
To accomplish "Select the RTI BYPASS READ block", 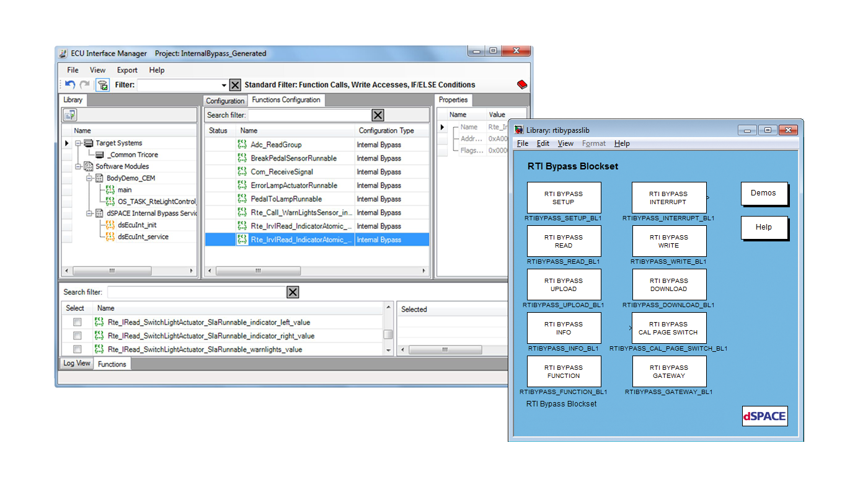I will (564, 241).
